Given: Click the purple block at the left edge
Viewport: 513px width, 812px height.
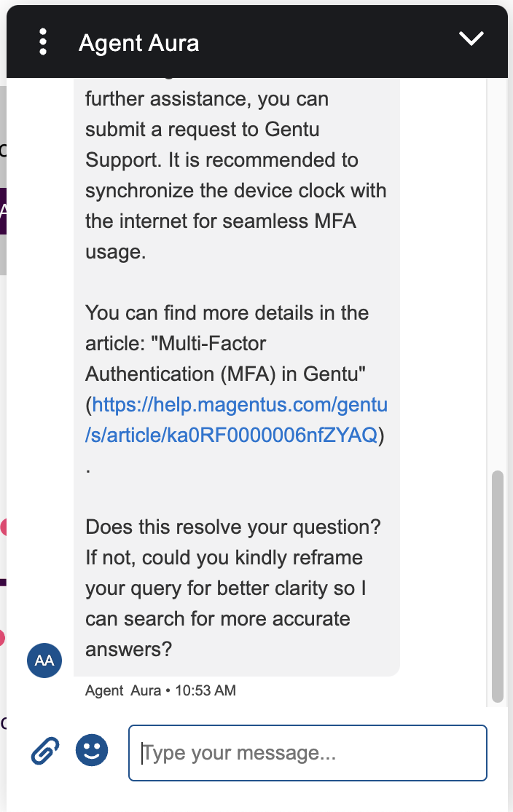Looking at the screenshot, I should click(x=3, y=211).
